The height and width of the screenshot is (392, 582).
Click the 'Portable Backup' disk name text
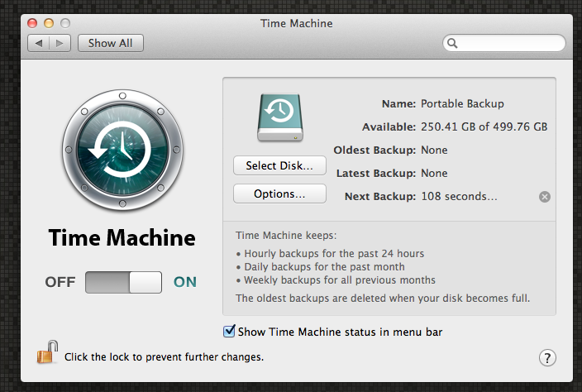point(462,103)
